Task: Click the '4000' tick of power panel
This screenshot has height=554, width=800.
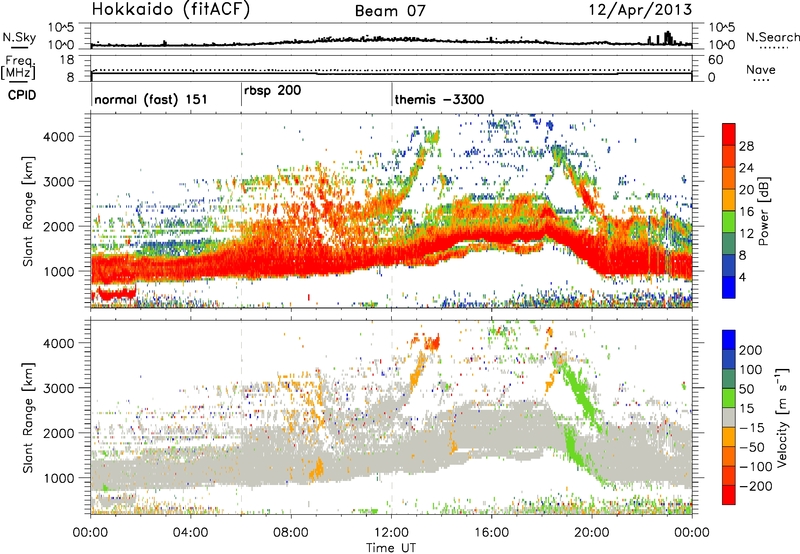Action: pyautogui.click(x=59, y=137)
